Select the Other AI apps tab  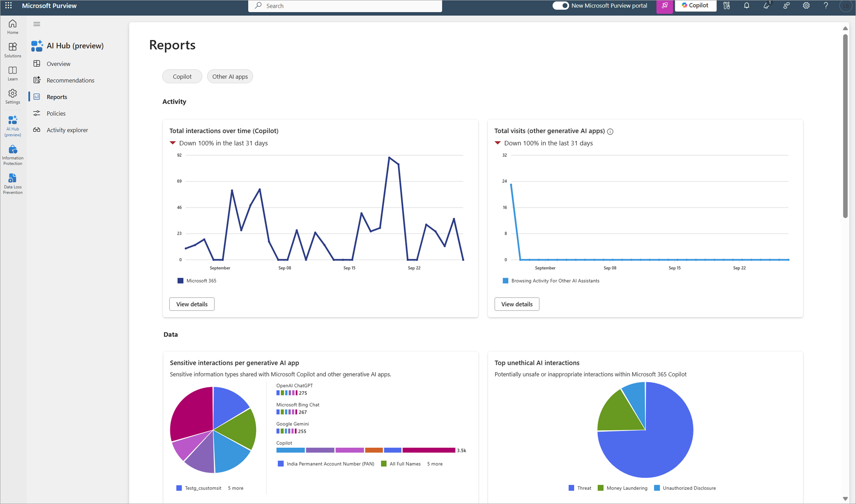[229, 76]
